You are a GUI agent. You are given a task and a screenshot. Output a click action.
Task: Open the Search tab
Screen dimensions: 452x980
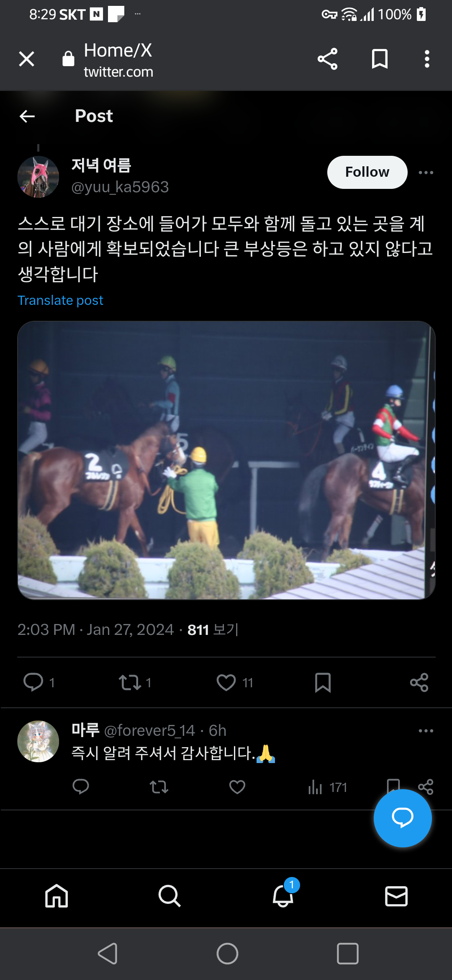(x=169, y=896)
